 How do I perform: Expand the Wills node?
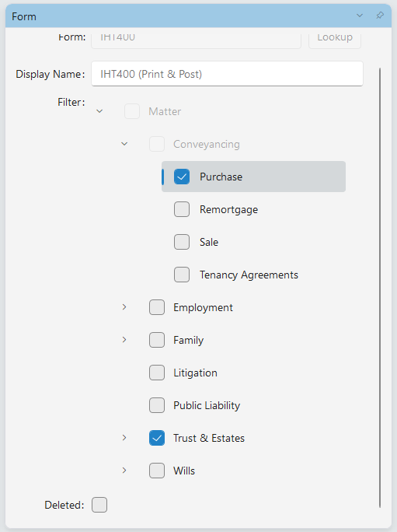(x=124, y=471)
